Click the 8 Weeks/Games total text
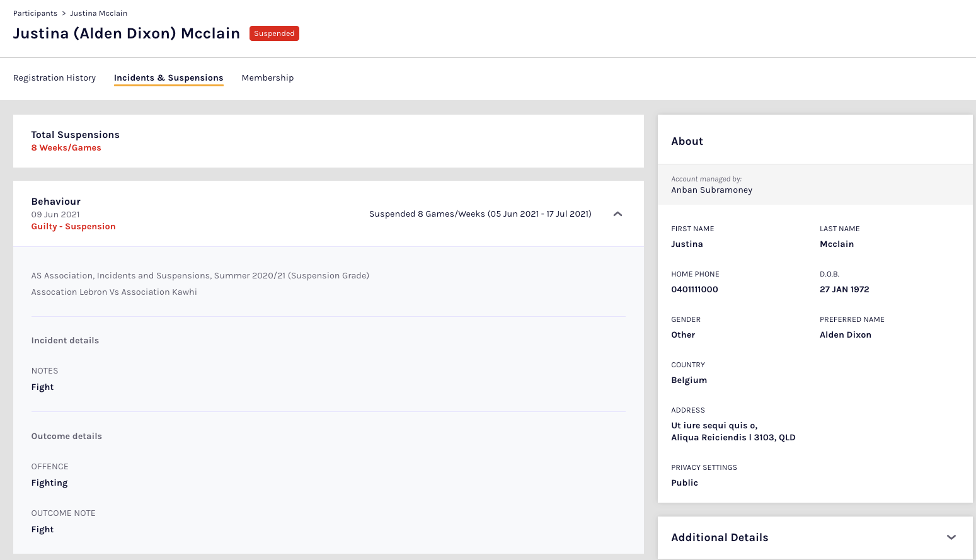This screenshot has height=560, width=976. [x=66, y=148]
